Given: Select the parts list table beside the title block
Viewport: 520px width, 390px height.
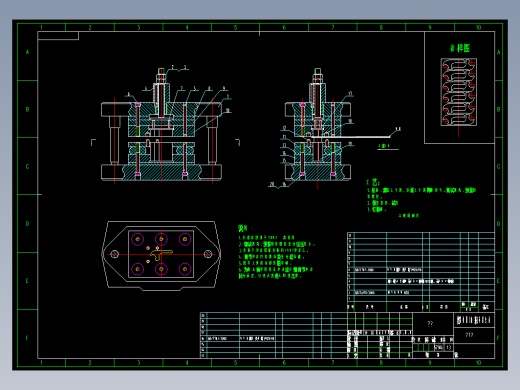Looking at the screenshot, I should point(273,335).
